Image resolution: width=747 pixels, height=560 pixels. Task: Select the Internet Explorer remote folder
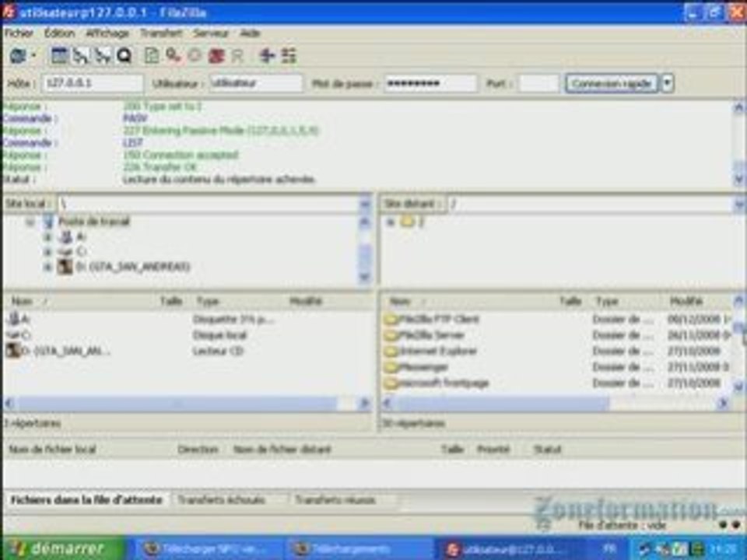pyautogui.click(x=431, y=351)
